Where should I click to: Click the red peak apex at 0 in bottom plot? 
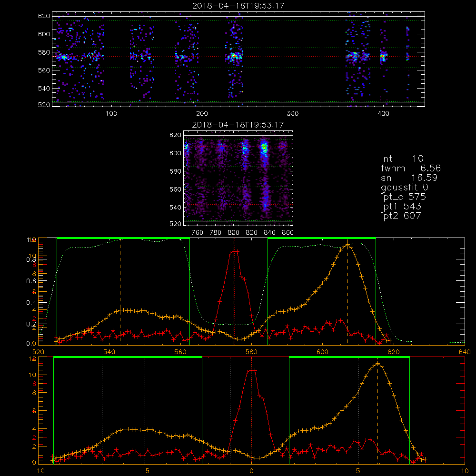tap(251, 370)
